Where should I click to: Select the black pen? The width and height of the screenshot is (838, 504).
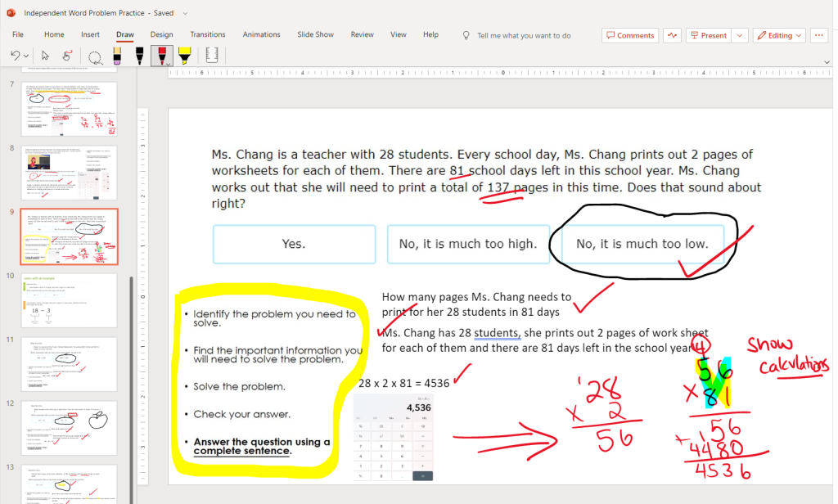[139, 56]
